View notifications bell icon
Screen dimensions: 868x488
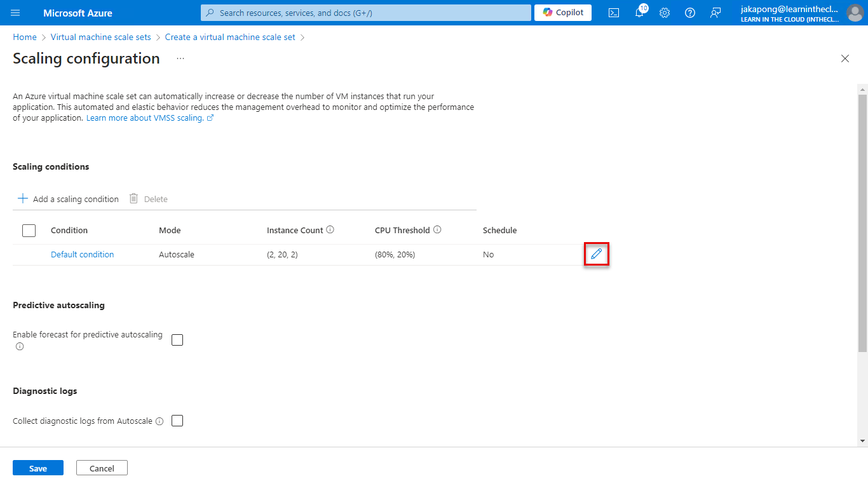639,13
